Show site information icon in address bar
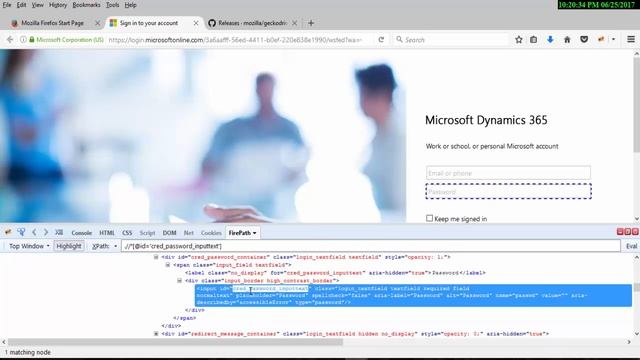The height and width of the screenshot is (360, 640). tap(23, 40)
